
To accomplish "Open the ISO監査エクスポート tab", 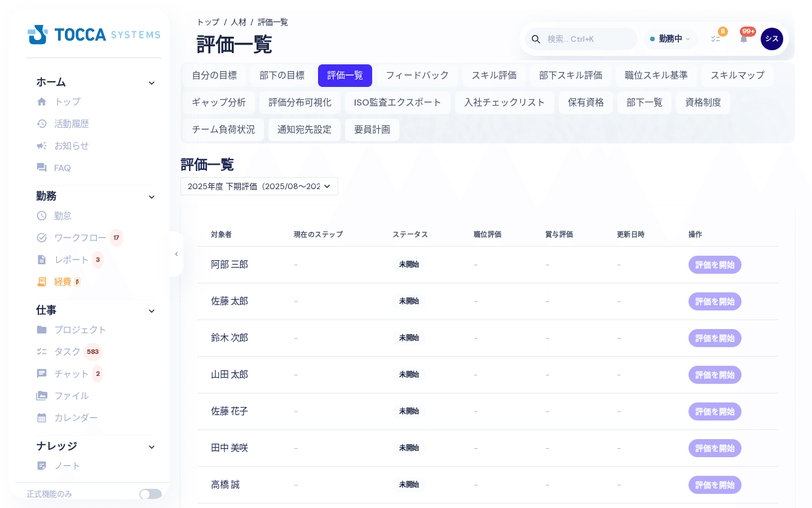I will [x=398, y=103].
